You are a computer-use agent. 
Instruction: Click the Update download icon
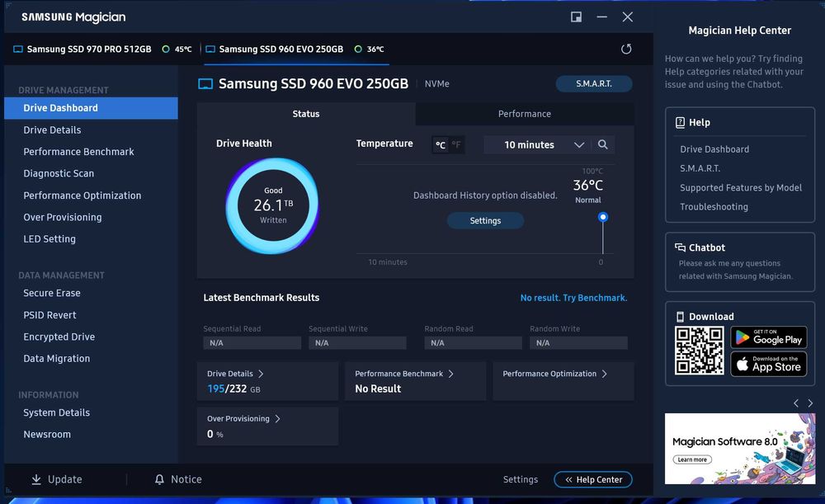[36, 479]
